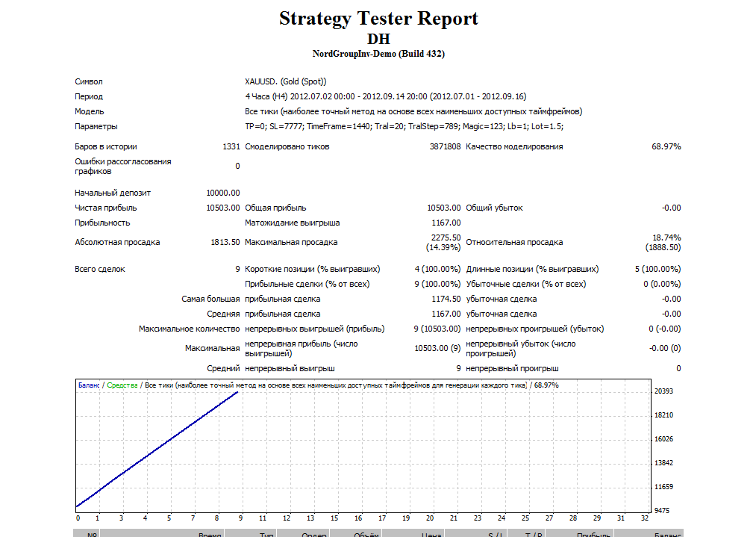Click the chart axis value 16026
The height and width of the screenshot is (537, 756).
tap(663, 439)
